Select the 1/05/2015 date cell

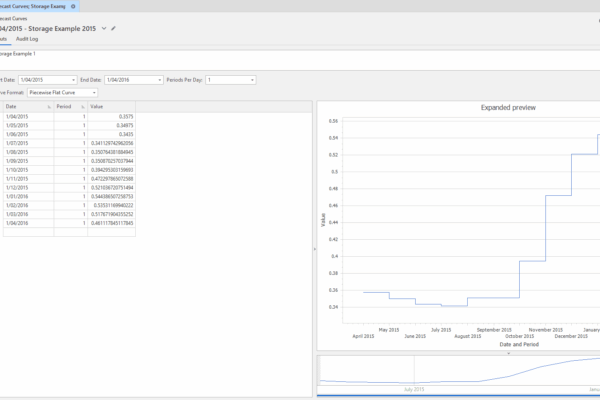click(29, 126)
